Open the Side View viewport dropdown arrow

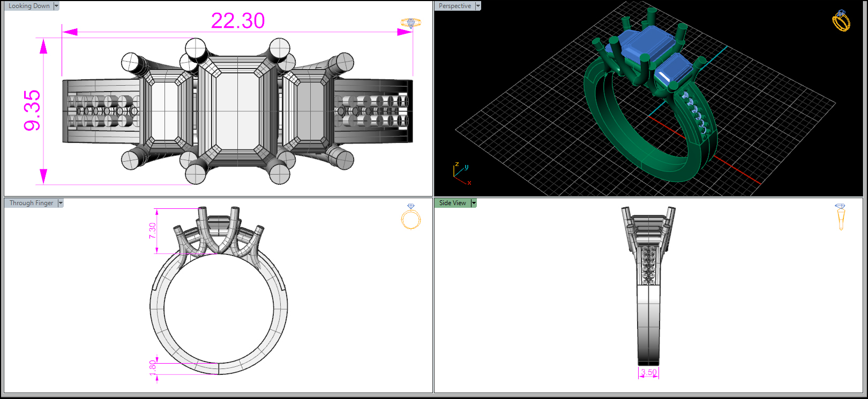(x=474, y=203)
